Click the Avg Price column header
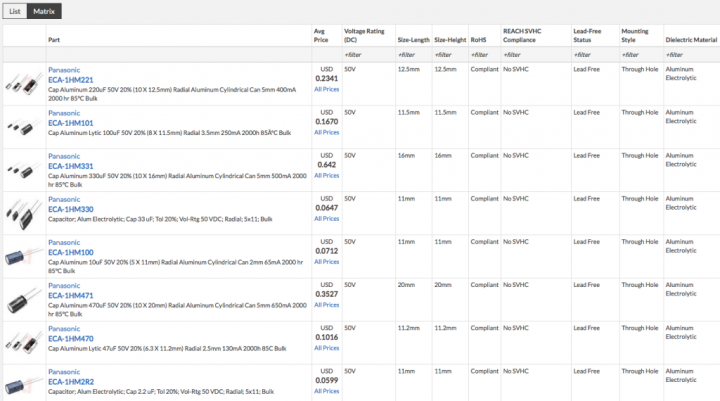Viewport: 720px width, 401px height. (321, 36)
